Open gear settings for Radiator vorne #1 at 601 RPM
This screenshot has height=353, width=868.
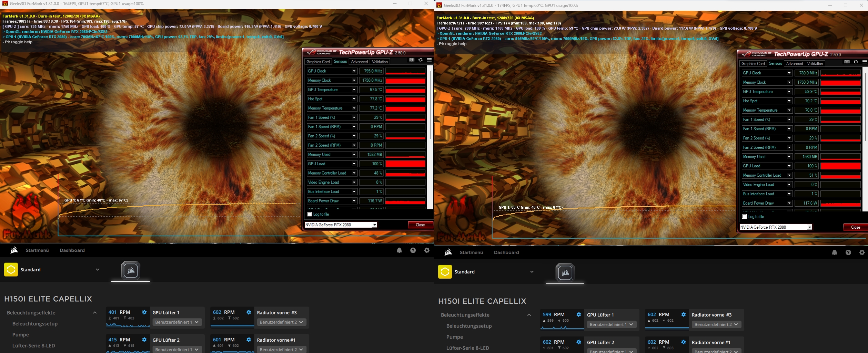(249, 340)
